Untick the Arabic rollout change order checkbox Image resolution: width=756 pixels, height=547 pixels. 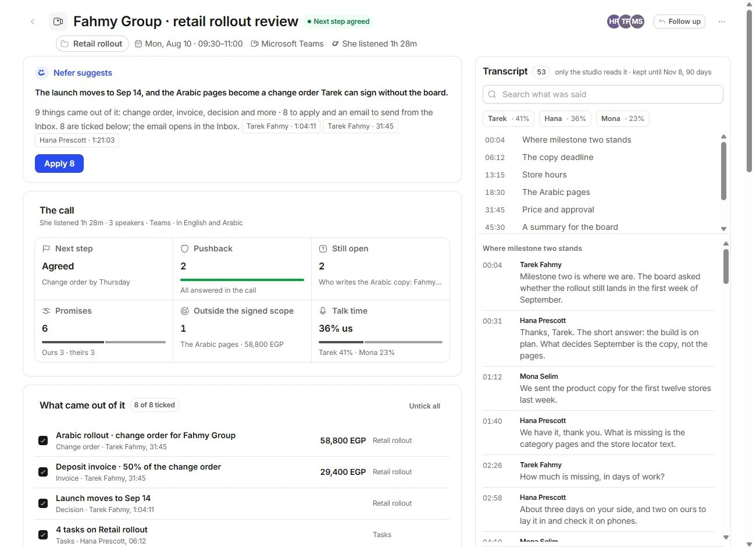click(43, 441)
